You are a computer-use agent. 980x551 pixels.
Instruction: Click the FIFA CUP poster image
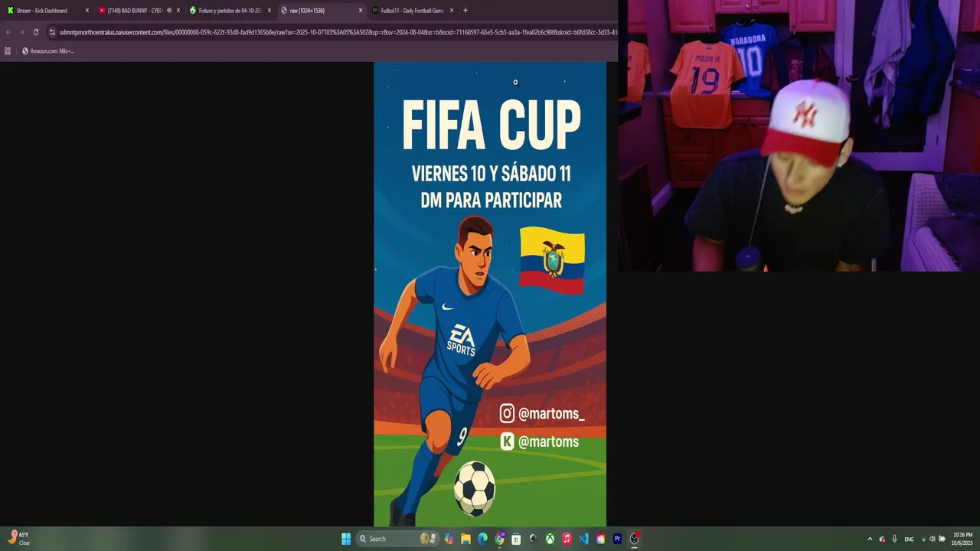(x=490, y=294)
